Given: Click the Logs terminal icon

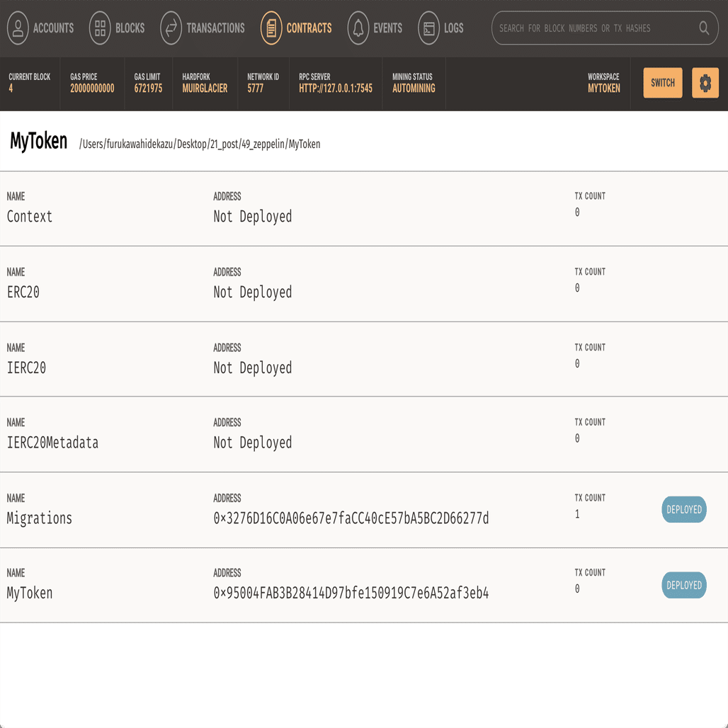Looking at the screenshot, I should click(428, 28).
